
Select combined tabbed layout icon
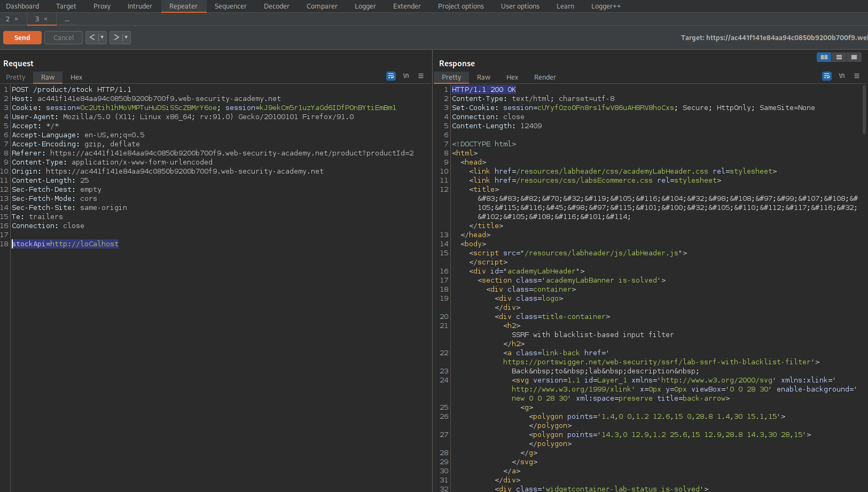(x=854, y=57)
